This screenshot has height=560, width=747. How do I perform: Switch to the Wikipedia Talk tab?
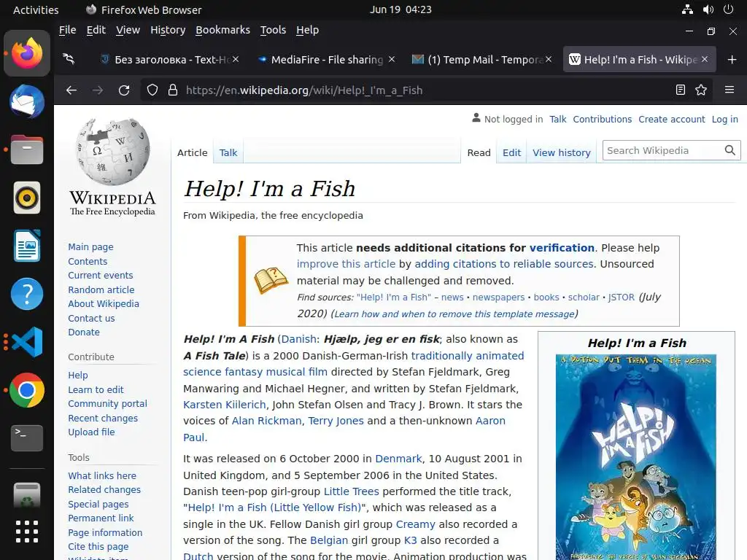click(x=228, y=152)
